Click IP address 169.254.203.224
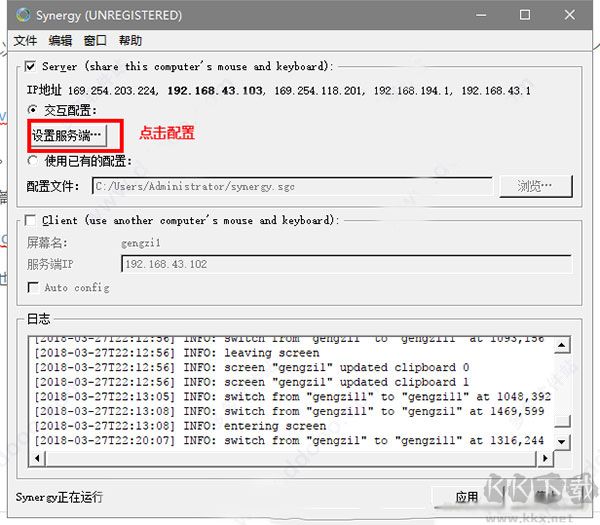Image resolution: width=600 pixels, height=525 pixels. click(x=112, y=91)
